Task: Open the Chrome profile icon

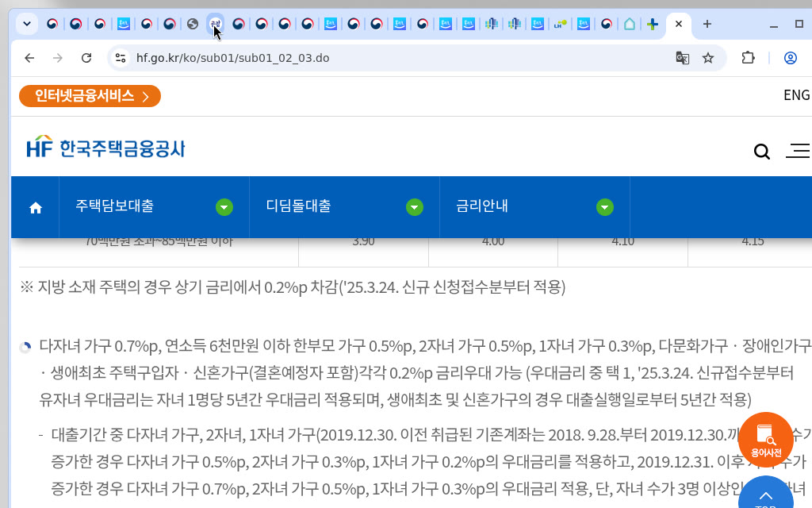Action: (x=791, y=58)
